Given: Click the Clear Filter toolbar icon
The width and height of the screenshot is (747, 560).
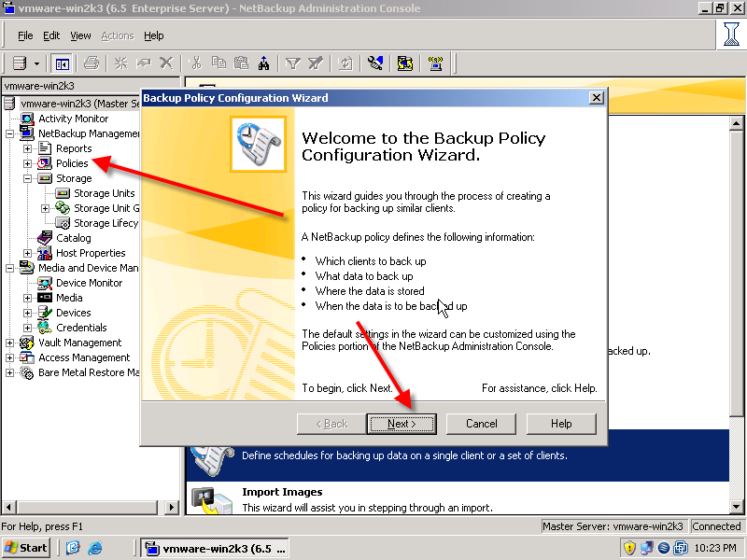Looking at the screenshot, I should 316,63.
